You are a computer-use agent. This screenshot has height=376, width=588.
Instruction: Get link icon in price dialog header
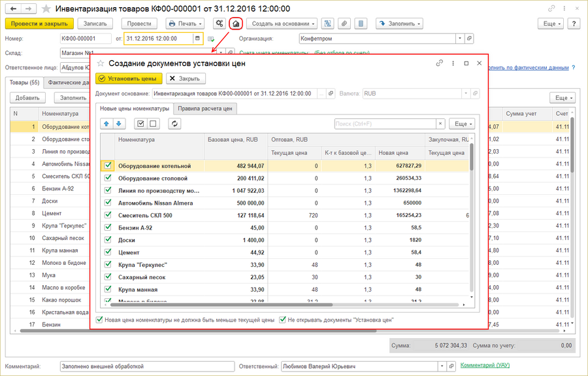[x=440, y=63]
